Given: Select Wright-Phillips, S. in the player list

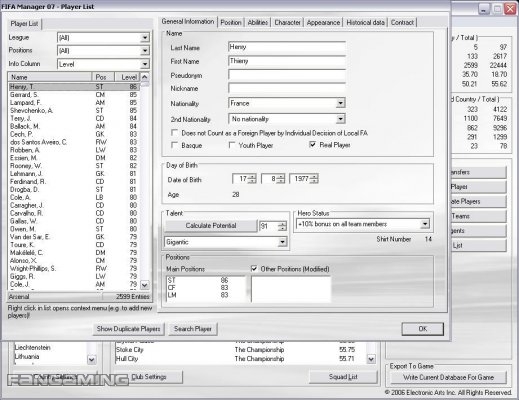Looking at the screenshot, I should pyautogui.click(x=74, y=268).
